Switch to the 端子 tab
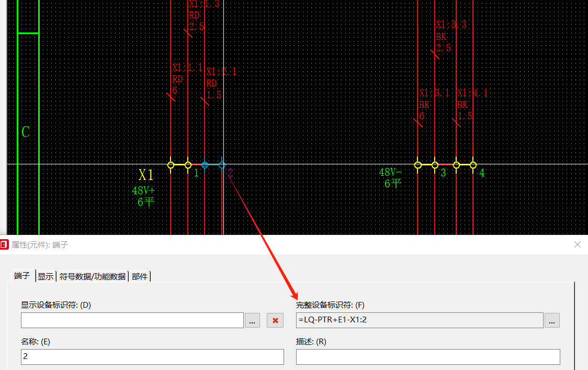The height and width of the screenshot is (370, 588). (x=22, y=276)
